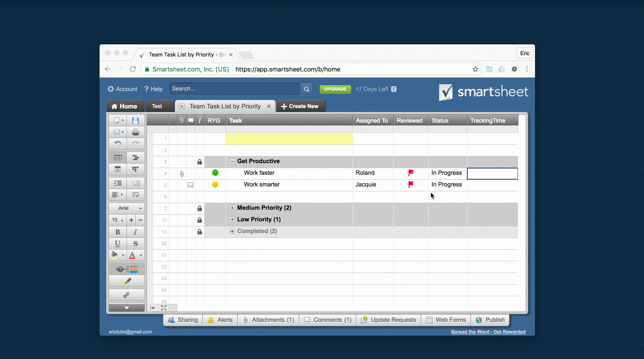Click the Save icon in the left toolbar
The height and width of the screenshot is (359, 644).
tap(135, 121)
